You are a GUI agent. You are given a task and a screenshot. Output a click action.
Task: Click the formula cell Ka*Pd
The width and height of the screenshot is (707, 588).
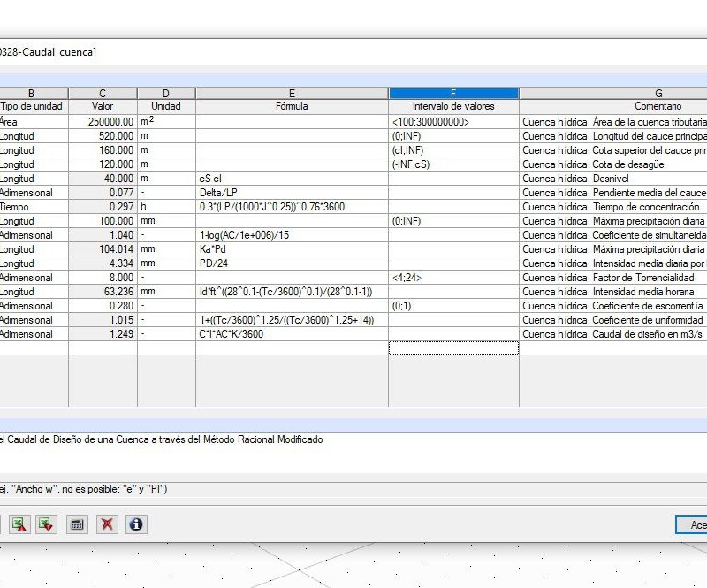292,249
